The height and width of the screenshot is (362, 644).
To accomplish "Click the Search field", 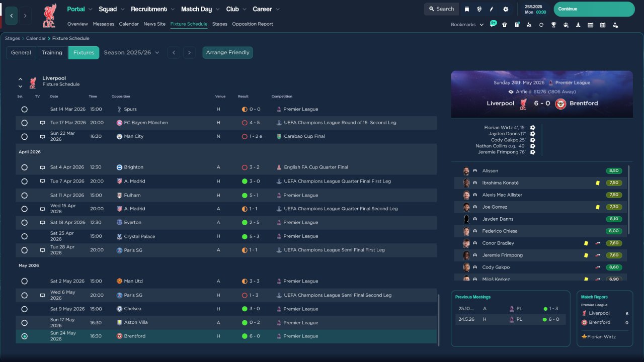I will click(x=441, y=9).
